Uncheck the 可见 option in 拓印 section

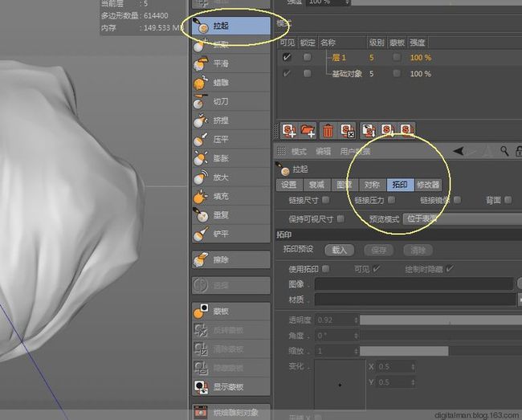click(377, 268)
